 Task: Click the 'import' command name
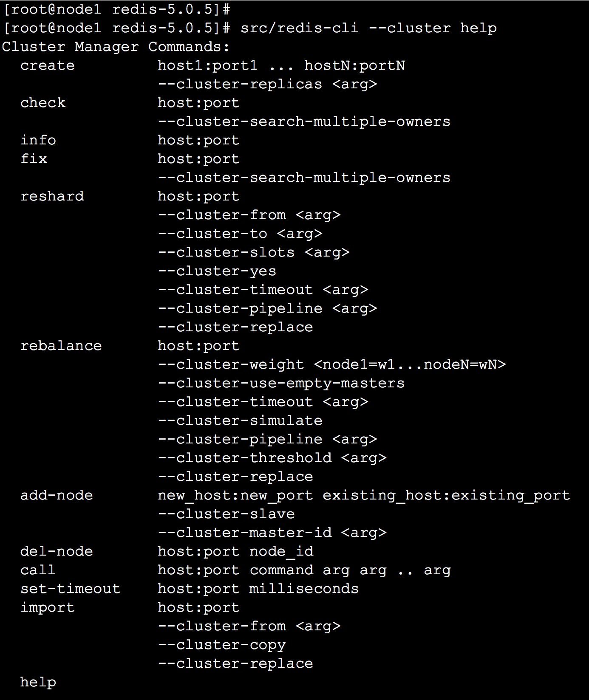pos(47,608)
